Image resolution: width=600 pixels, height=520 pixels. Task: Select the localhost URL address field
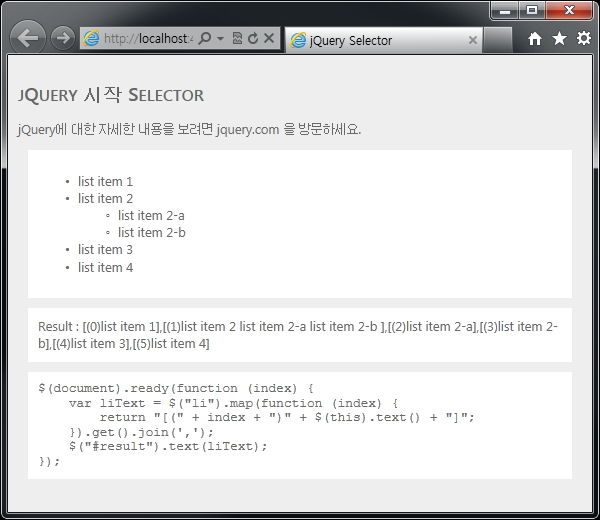pyautogui.click(x=148, y=38)
